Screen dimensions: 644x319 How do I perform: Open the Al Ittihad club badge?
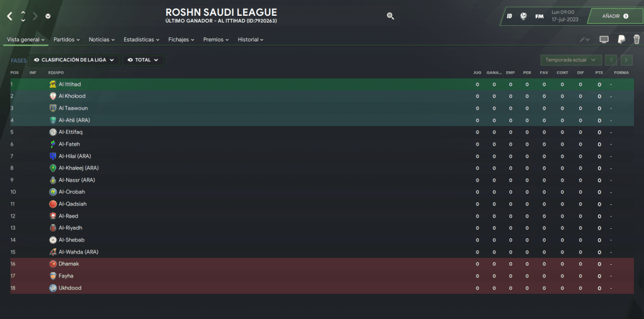[53, 84]
